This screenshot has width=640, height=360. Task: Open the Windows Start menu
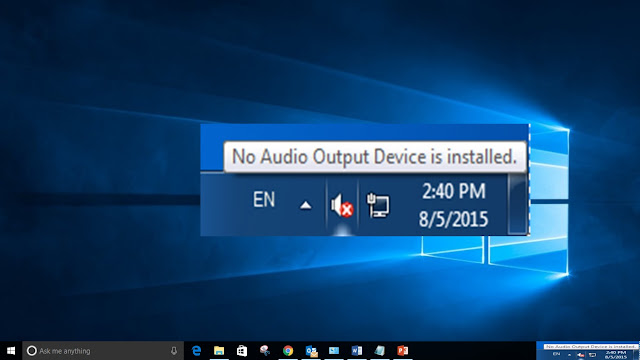11,351
